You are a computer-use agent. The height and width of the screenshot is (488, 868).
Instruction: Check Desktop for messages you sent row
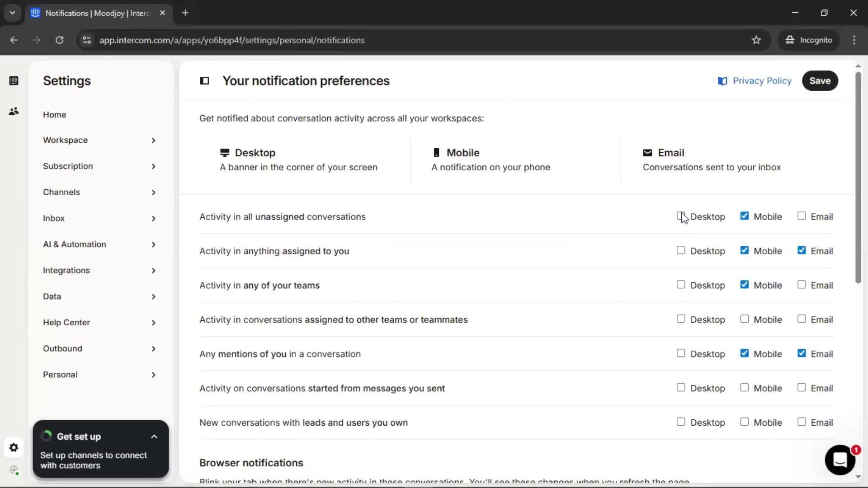681,388
